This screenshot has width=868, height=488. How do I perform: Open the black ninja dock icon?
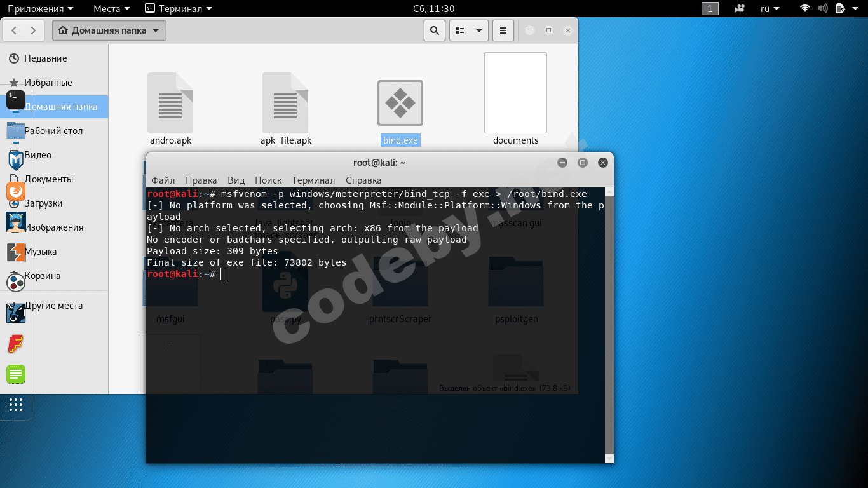click(16, 313)
